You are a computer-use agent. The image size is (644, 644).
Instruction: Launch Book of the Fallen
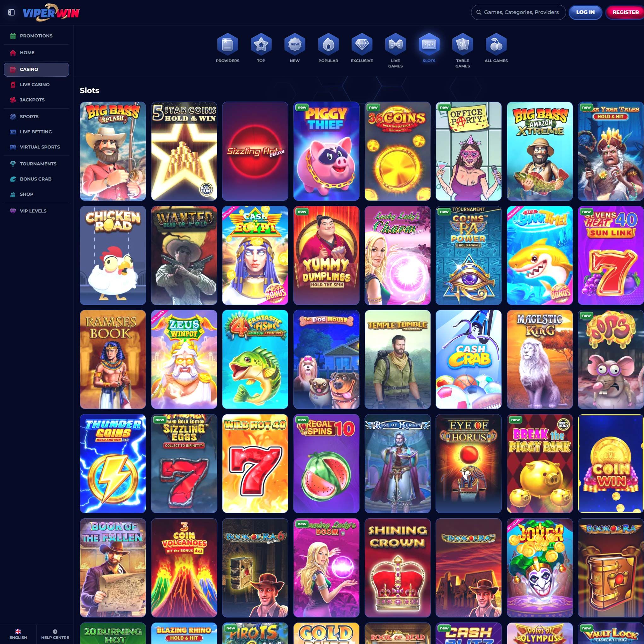(x=113, y=568)
